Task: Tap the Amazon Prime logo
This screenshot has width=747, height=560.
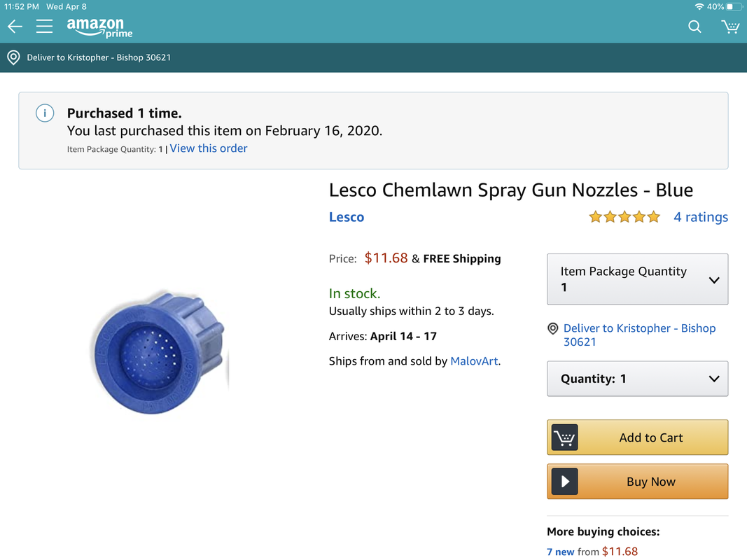Action: (x=99, y=27)
